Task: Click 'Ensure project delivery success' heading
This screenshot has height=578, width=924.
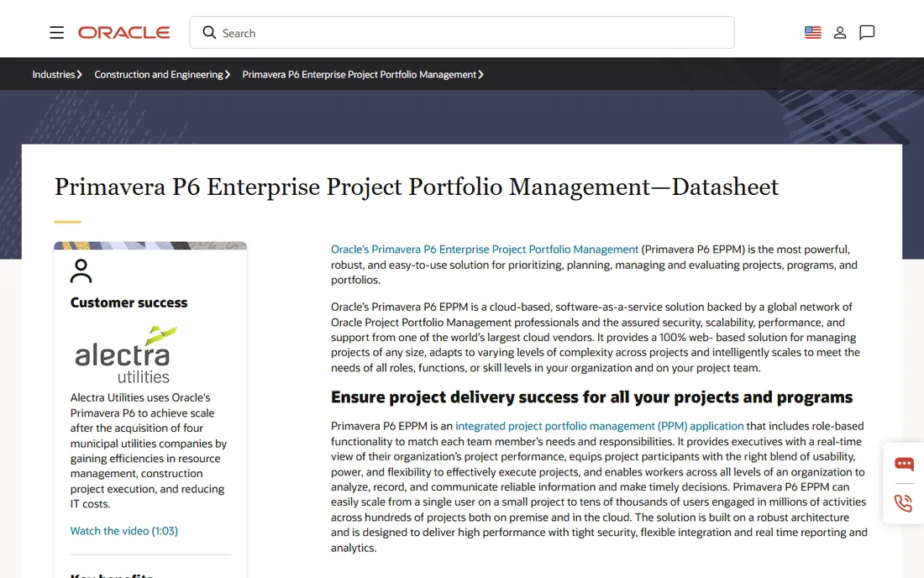Action: point(591,397)
